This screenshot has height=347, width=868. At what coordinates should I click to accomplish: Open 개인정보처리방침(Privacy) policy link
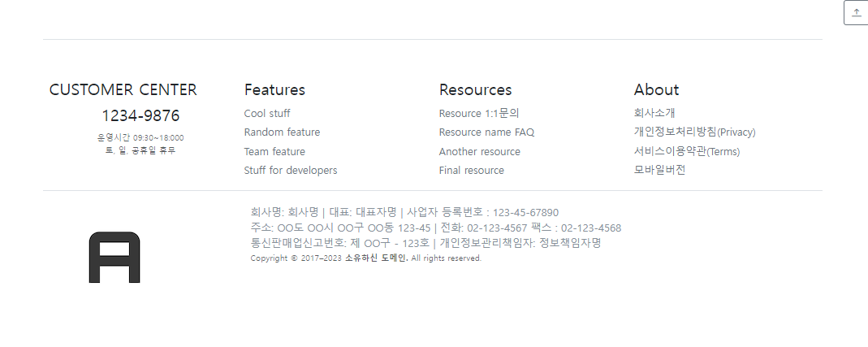coord(694,132)
